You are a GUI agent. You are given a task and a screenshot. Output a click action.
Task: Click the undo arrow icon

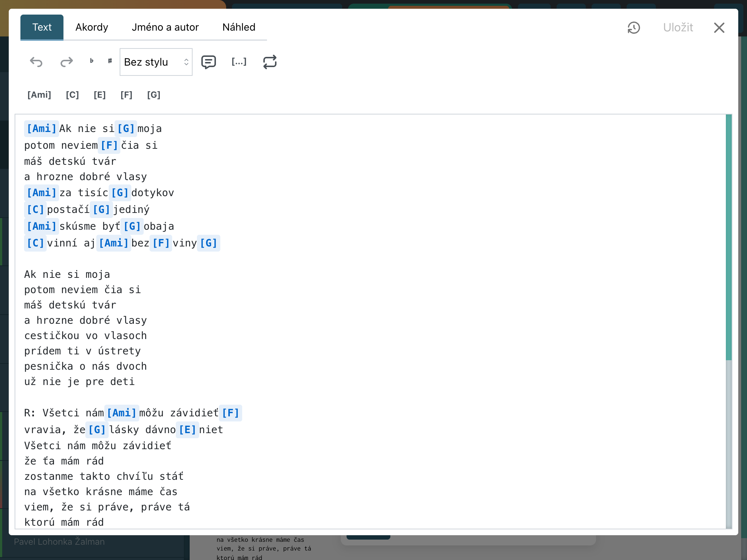coord(36,62)
